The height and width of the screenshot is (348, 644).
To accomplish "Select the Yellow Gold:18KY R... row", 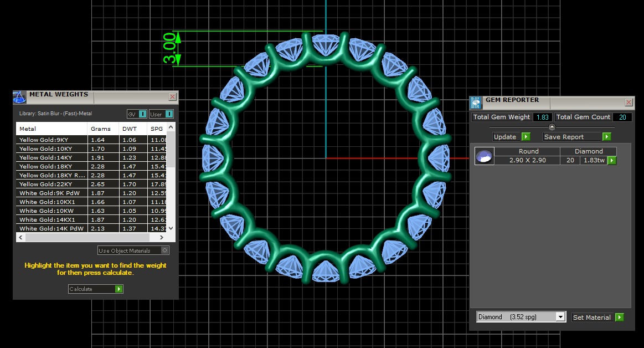I will tap(91, 175).
